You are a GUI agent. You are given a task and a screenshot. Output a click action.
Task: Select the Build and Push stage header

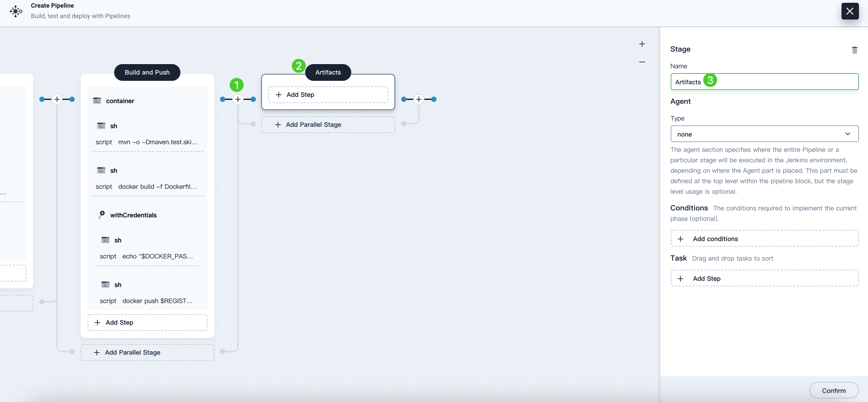(147, 72)
